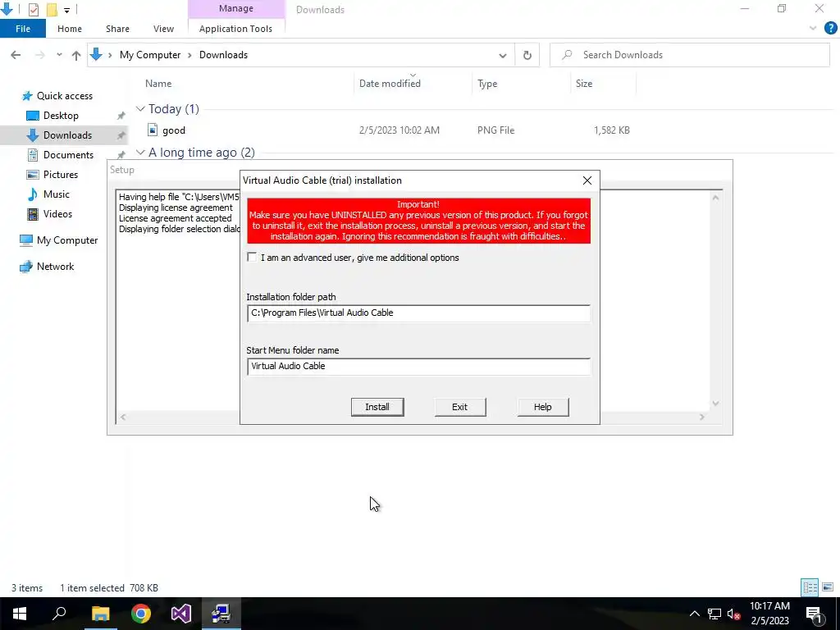840x630 pixels.
Task: Collapse the Today (1) group
Action: click(140, 109)
